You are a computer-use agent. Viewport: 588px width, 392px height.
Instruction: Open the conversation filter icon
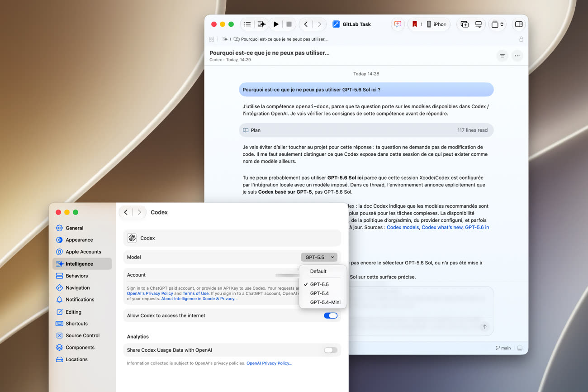502,56
